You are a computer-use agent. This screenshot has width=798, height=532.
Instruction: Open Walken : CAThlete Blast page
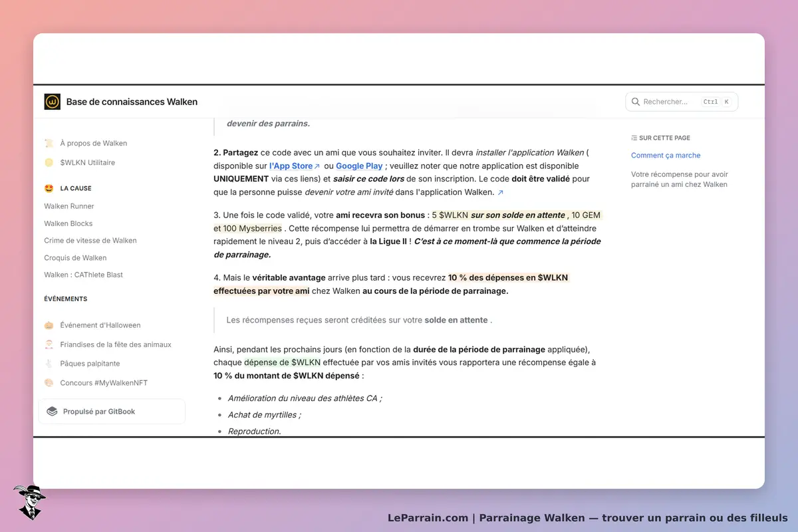point(84,275)
